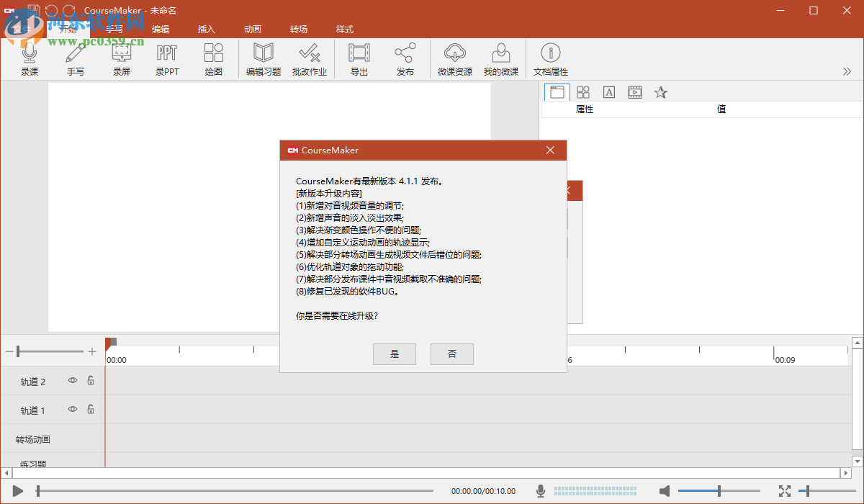Open 编辑习题 exercise editor
Viewport: 864px width, 504px height.
pyautogui.click(x=263, y=59)
